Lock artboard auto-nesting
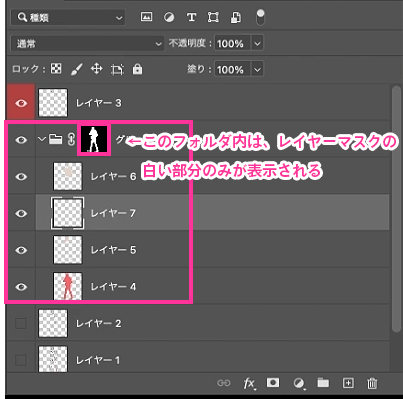This screenshot has height=399, width=403. pos(117,69)
